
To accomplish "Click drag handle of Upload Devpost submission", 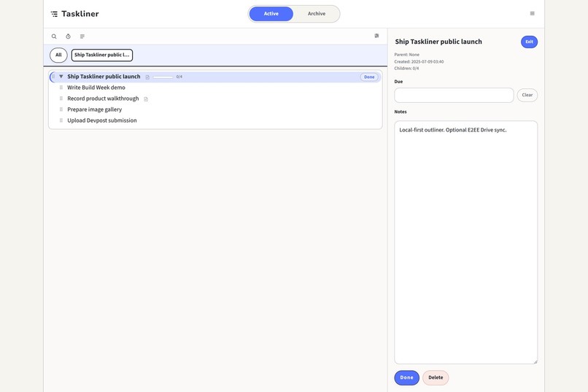I will [x=61, y=120].
